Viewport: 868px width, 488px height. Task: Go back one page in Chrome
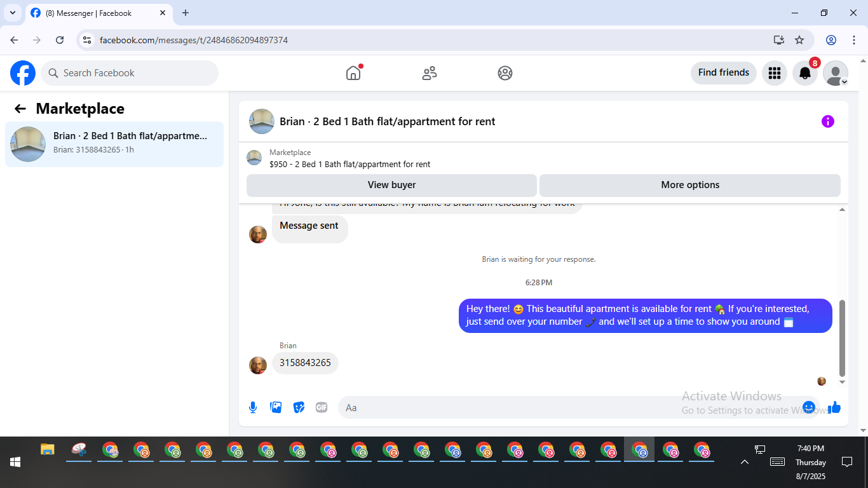pyautogui.click(x=14, y=40)
